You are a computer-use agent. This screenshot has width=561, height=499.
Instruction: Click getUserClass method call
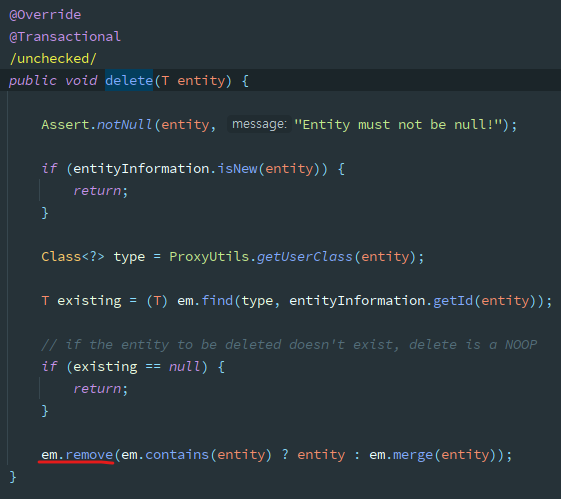[305, 256]
